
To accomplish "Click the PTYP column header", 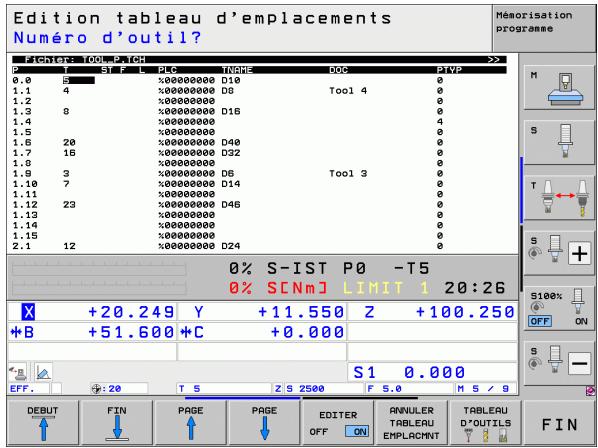I will (449, 70).
